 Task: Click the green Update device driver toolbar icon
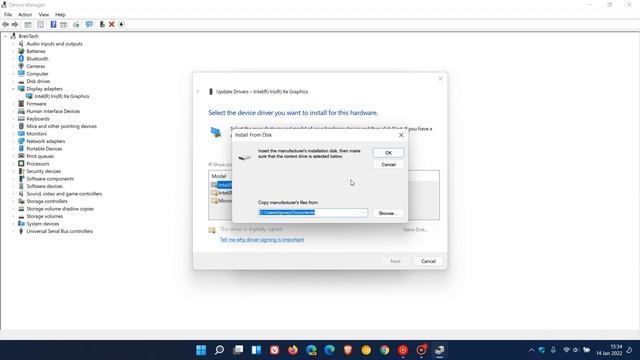point(102,24)
